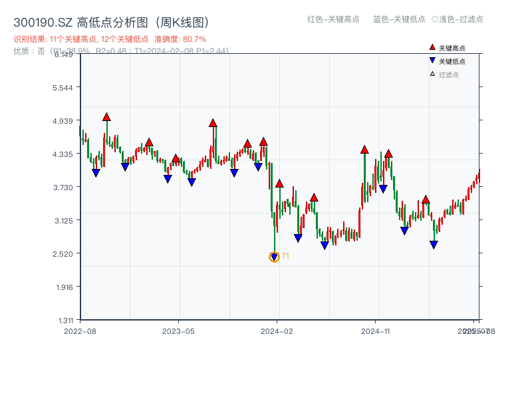This screenshot has height=399, width=532.
Task: Click the 1.916 y-axis label
Action: (x=65, y=287)
